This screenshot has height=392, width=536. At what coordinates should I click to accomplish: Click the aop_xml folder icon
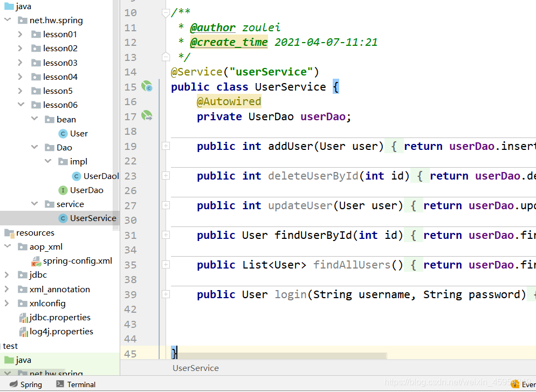tap(23, 247)
